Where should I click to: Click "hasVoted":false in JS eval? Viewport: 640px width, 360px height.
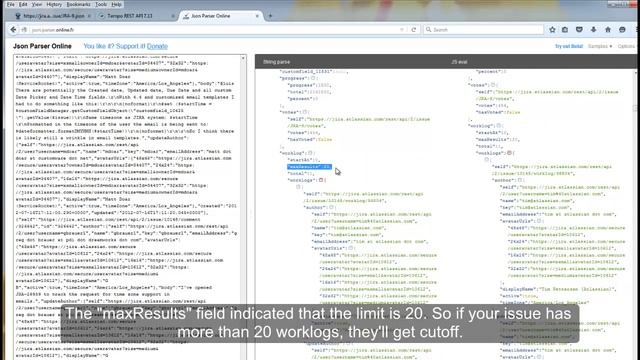click(498, 112)
